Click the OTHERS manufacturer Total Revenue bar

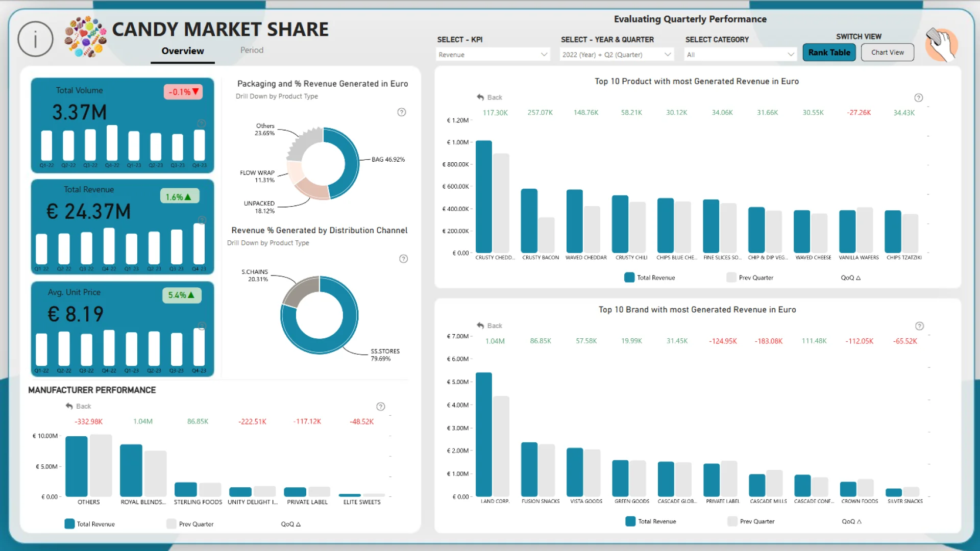(77, 466)
